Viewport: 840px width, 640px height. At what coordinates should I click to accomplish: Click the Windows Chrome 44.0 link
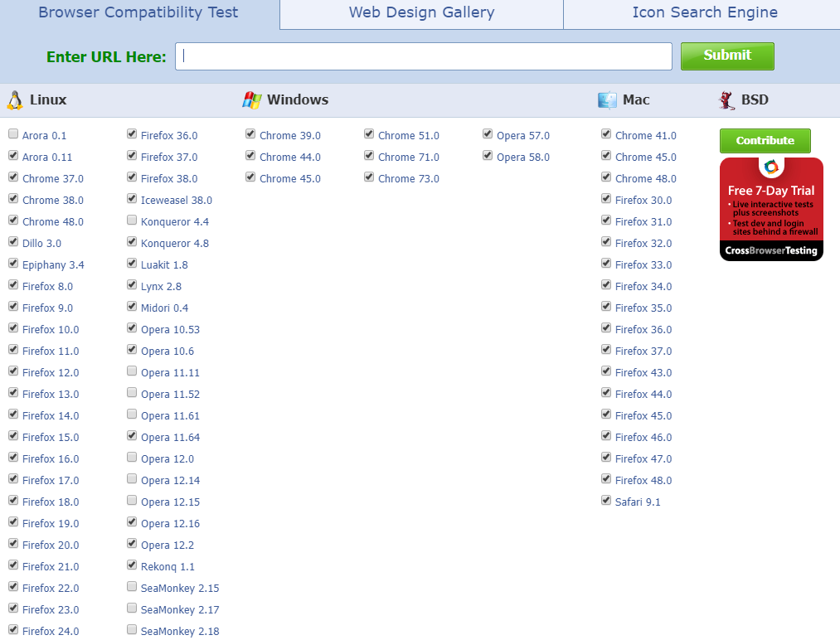(290, 158)
